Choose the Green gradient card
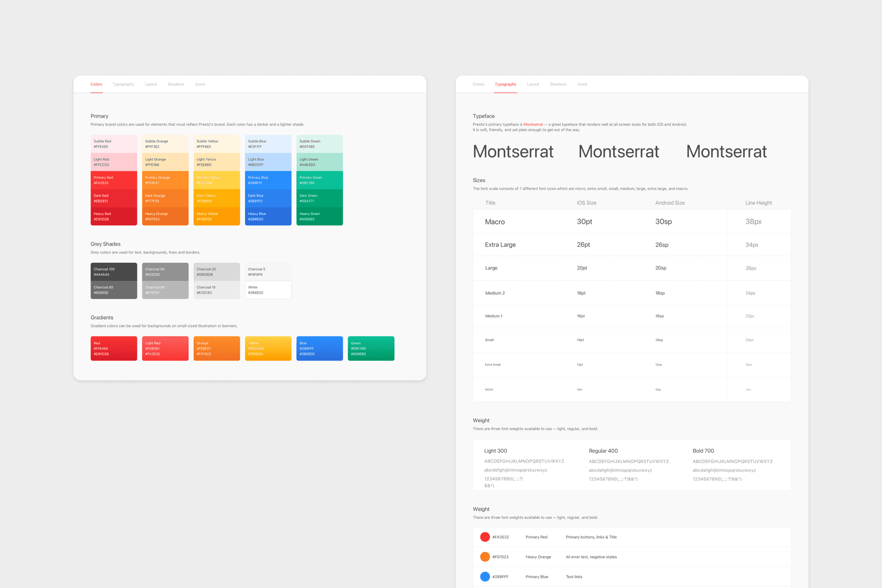Viewport: 882px width, 588px height. [x=371, y=348]
